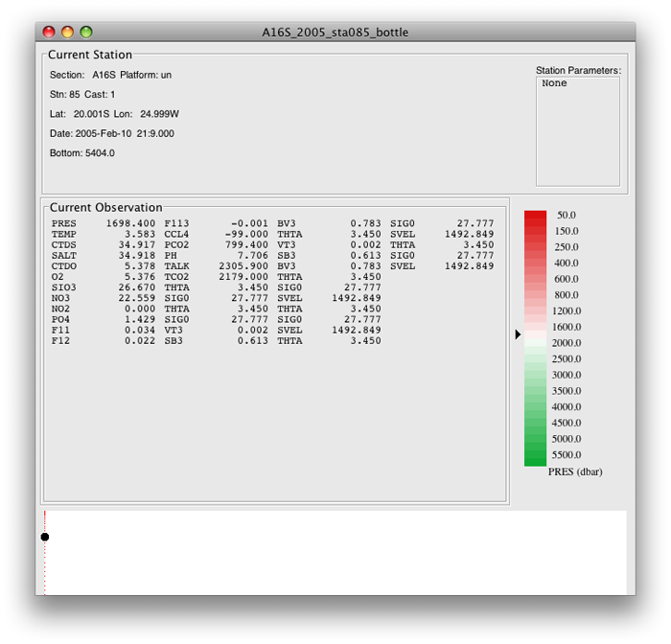Click the dark green bottom color band

(x=535, y=462)
